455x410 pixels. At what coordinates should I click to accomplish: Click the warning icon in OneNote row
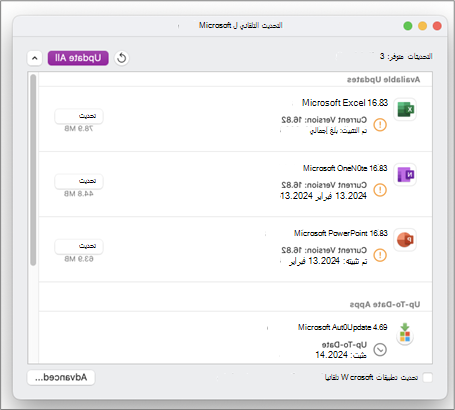point(380,190)
